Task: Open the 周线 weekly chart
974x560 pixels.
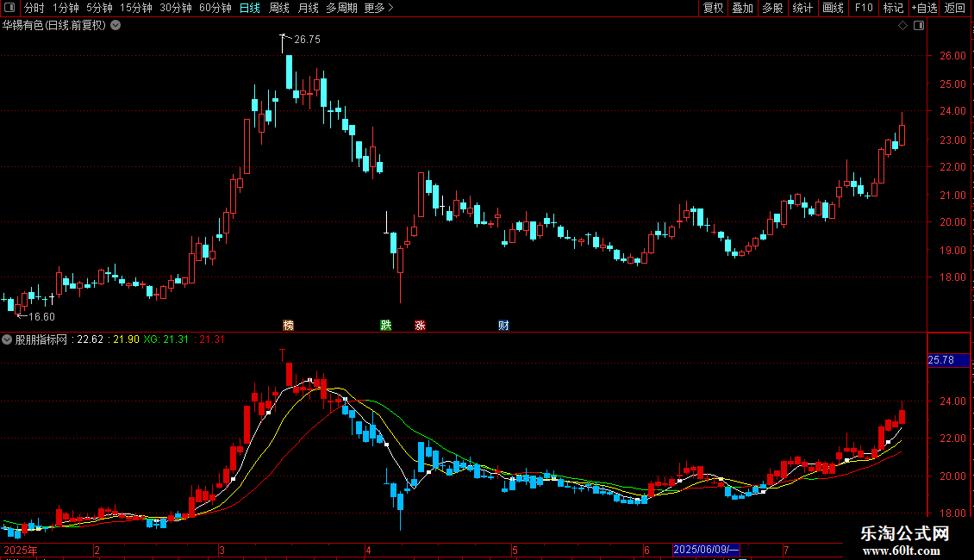Action: point(279,8)
